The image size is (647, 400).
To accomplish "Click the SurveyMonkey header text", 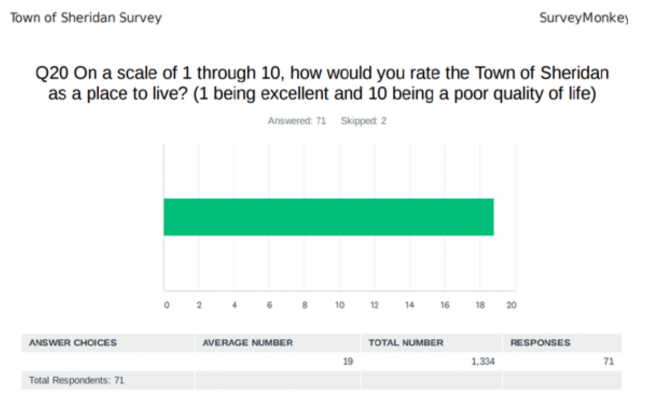I will (583, 18).
